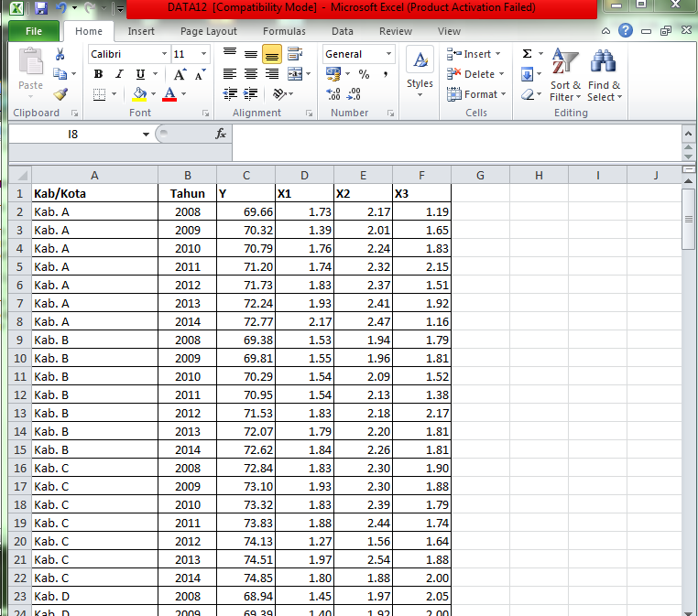Select all cells corner button
The image size is (698, 616).
(20, 175)
